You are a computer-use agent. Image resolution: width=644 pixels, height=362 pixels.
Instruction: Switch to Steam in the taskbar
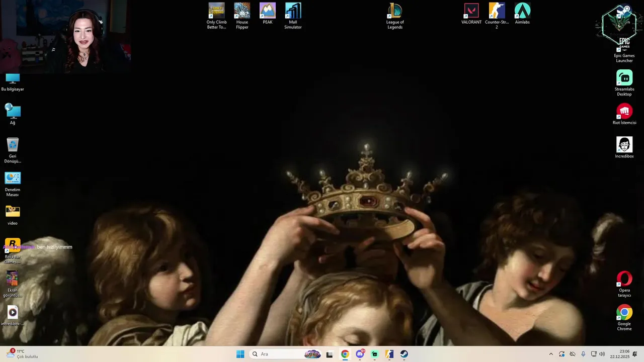click(404, 354)
